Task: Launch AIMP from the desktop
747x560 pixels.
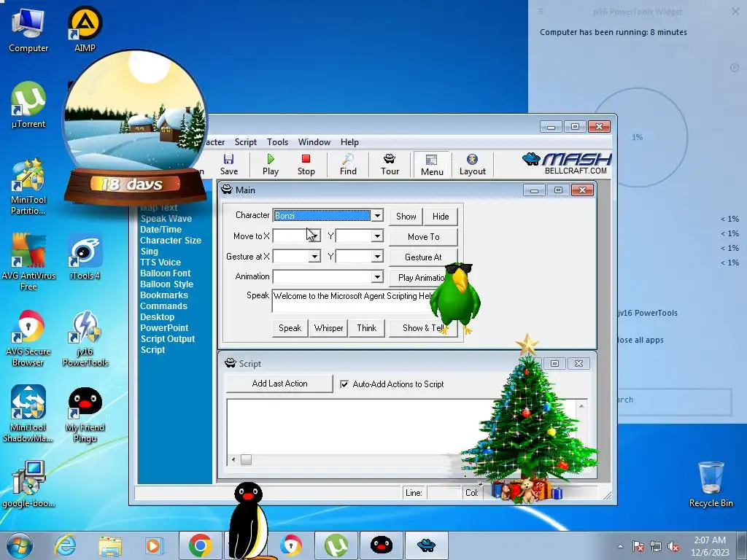Action: (x=85, y=29)
